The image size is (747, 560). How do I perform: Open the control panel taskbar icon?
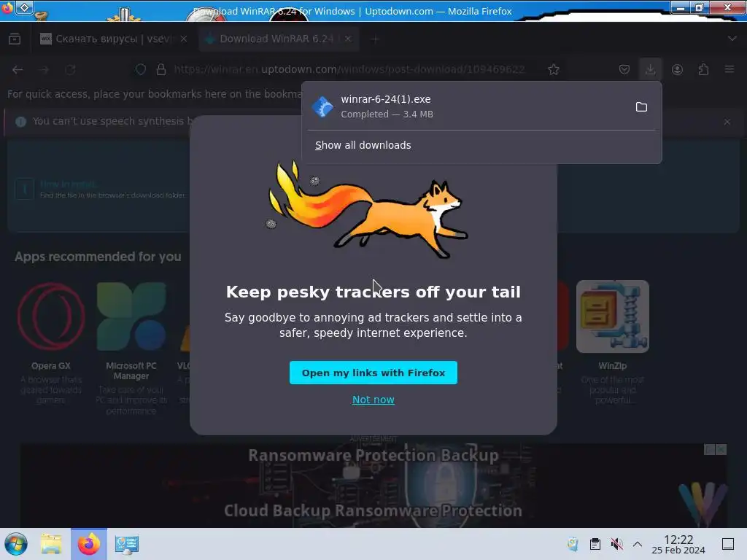(127, 544)
